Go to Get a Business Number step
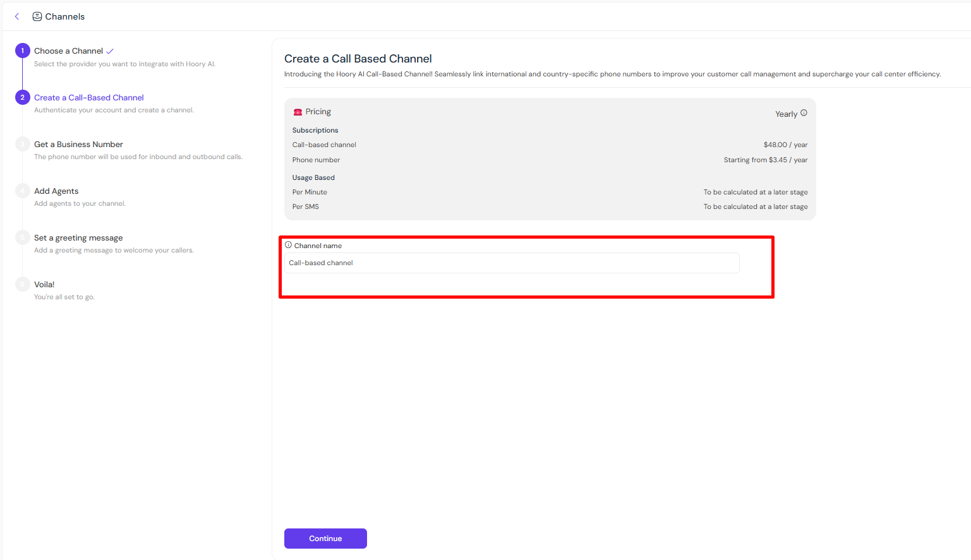 (78, 145)
